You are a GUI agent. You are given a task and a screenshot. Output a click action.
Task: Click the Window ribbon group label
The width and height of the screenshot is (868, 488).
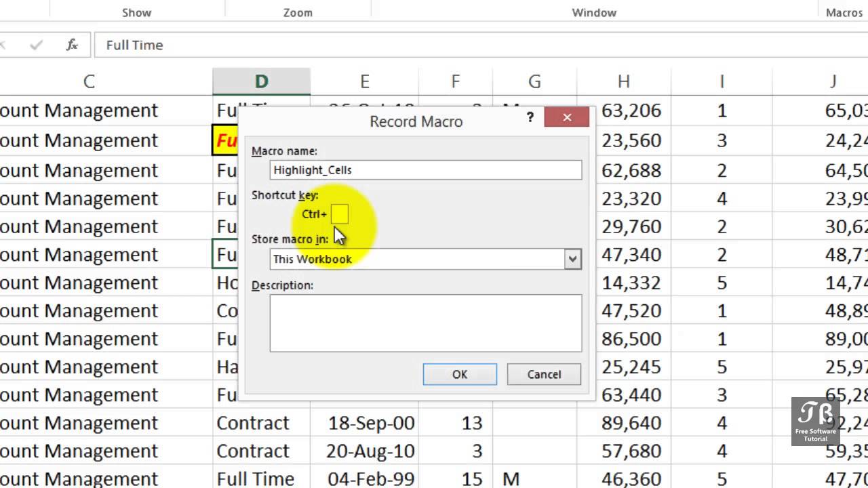coord(594,13)
